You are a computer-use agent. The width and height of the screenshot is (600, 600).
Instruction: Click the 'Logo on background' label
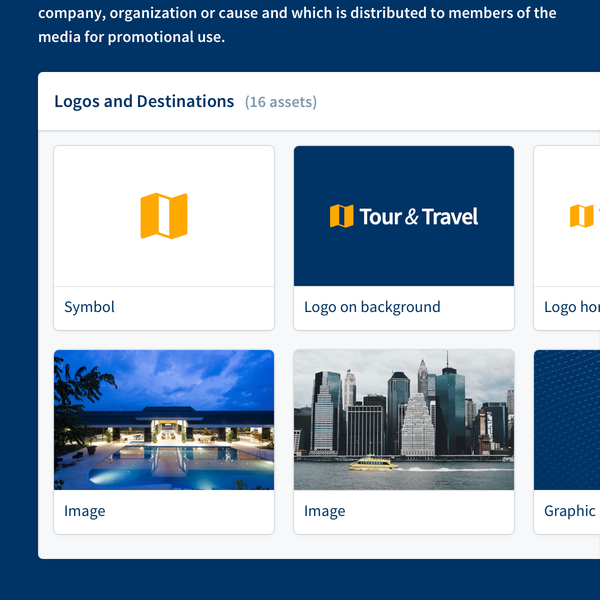(x=372, y=307)
